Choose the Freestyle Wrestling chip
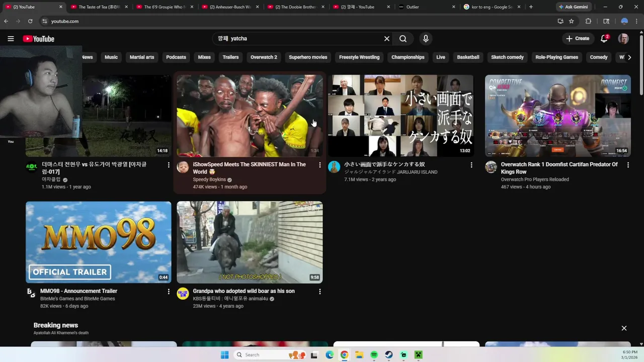Screen dimensions: 644x362 pyautogui.click(x=359, y=57)
